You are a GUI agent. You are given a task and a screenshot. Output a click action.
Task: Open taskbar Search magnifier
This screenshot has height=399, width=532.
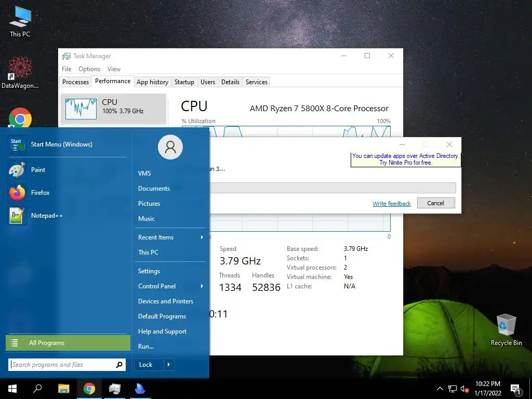tap(37, 389)
